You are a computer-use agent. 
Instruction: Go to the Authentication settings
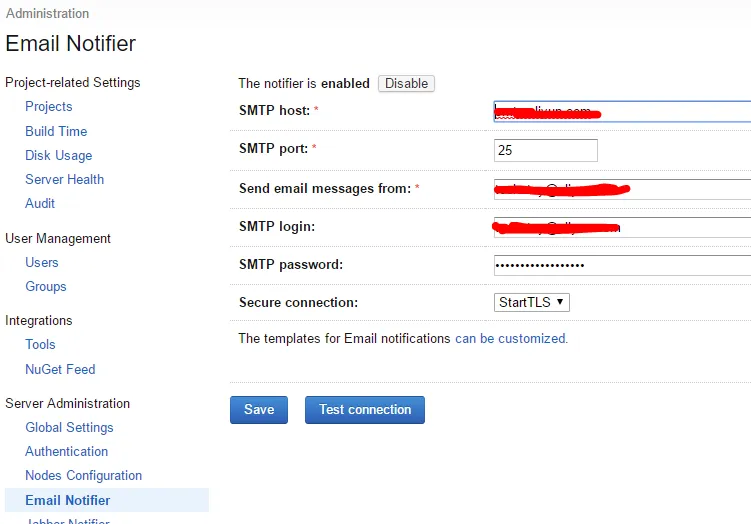67,451
